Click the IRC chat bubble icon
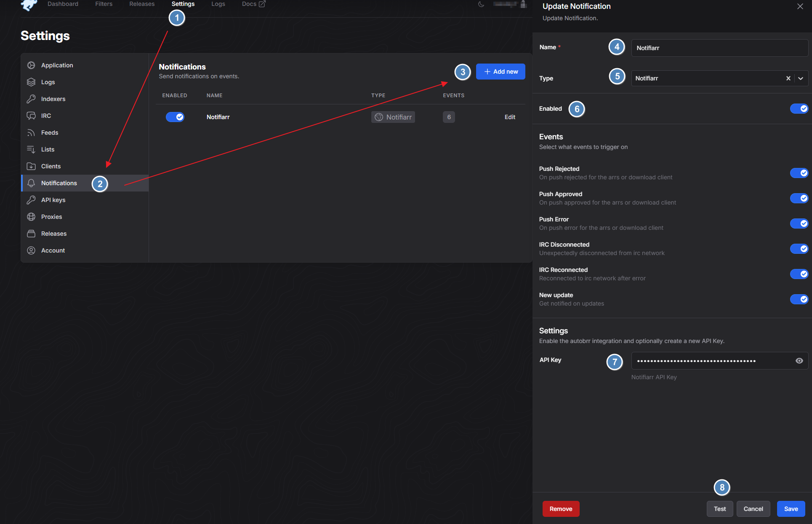 point(31,116)
